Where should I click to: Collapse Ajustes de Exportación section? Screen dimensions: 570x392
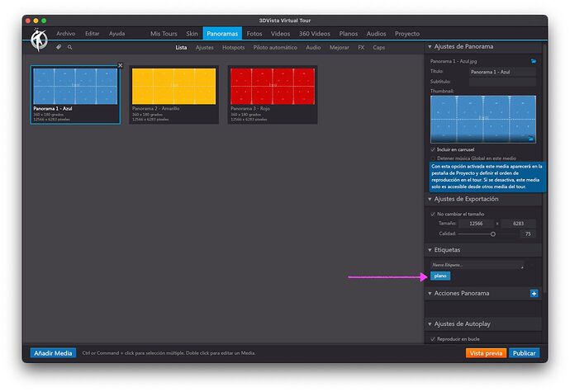(430, 199)
